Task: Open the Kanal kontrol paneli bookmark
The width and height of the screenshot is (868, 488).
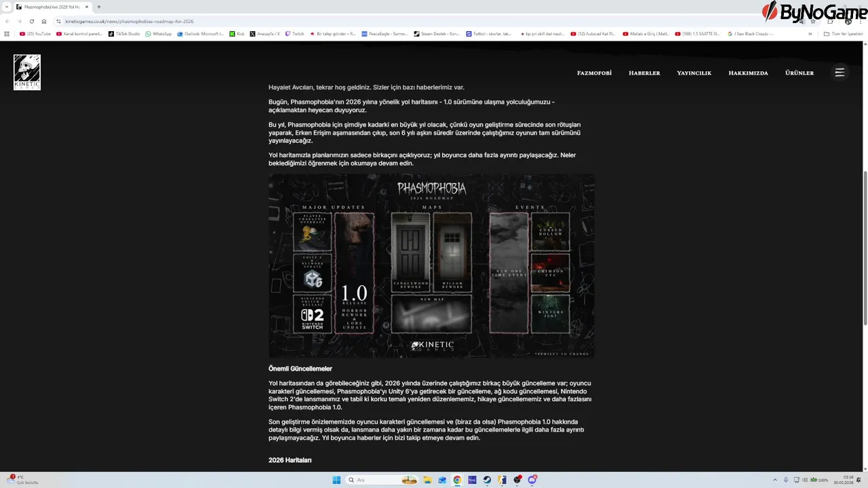Action: (x=79, y=33)
